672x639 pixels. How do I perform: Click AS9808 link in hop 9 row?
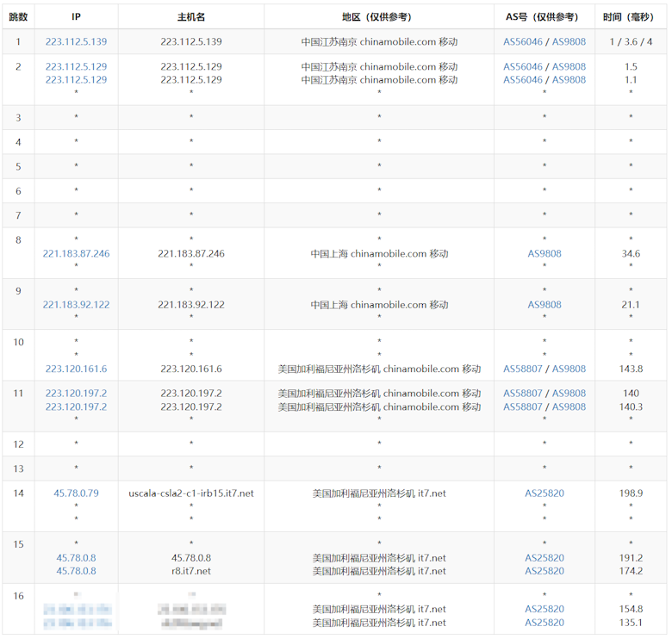point(544,305)
